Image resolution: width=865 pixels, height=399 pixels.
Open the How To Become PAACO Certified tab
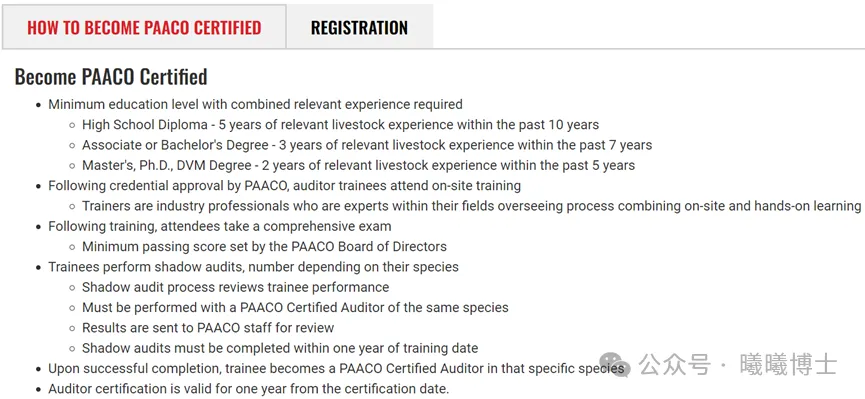coord(144,27)
